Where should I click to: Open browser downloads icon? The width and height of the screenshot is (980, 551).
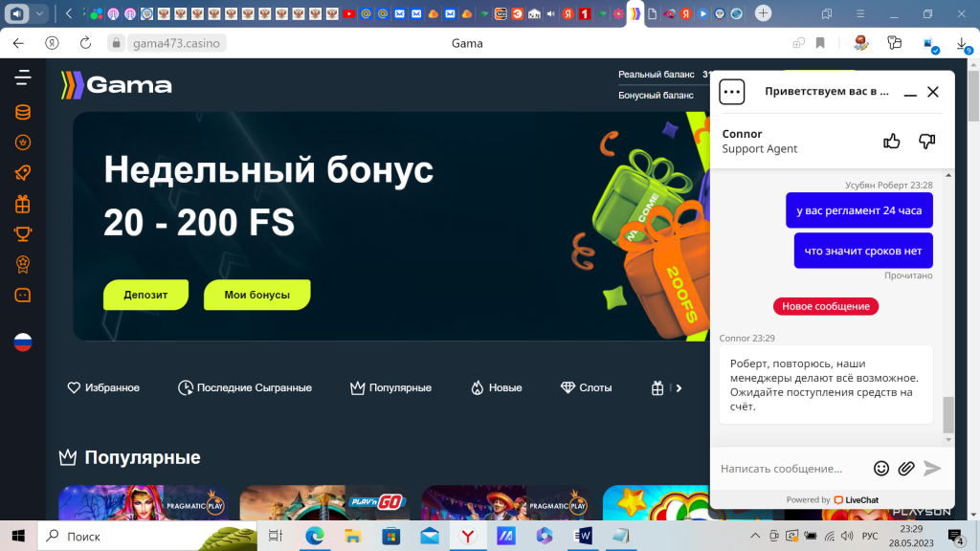962,44
